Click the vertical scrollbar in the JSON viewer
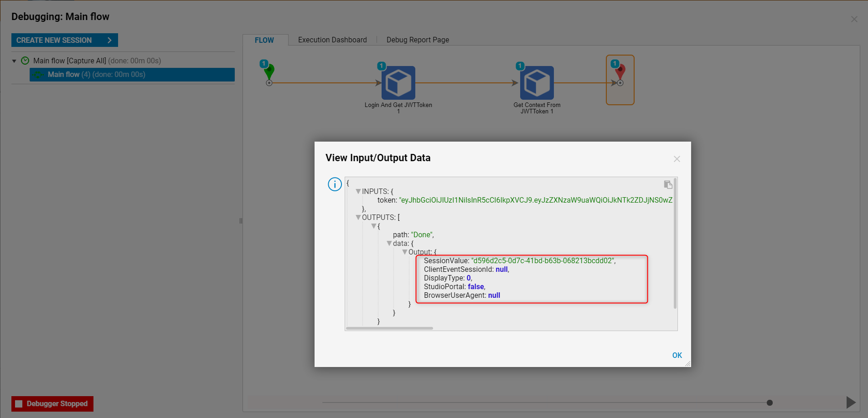This screenshot has width=868, height=418. click(675, 244)
